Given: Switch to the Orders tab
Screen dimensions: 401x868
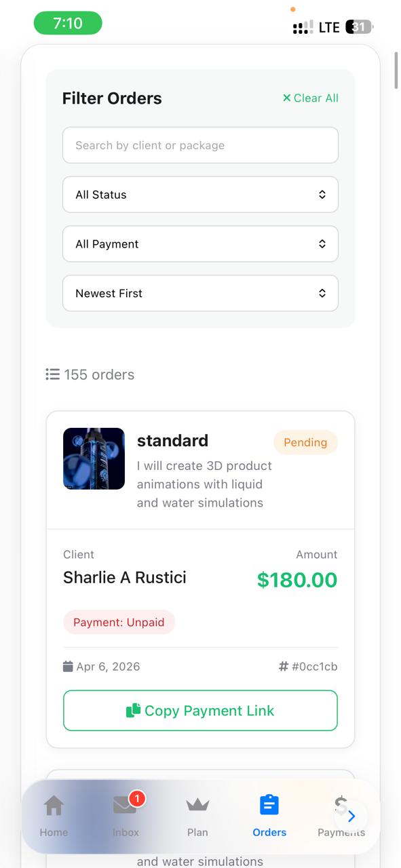Looking at the screenshot, I should pyautogui.click(x=269, y=814).
